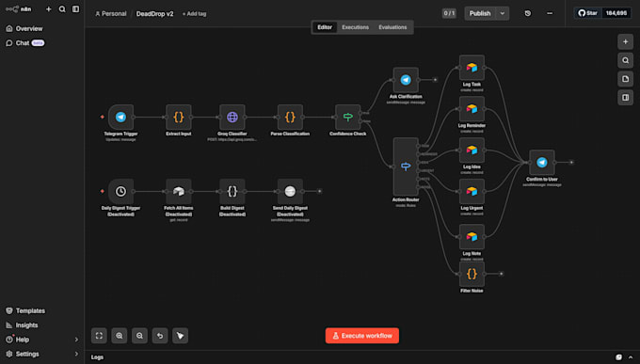Open the Publish dropdown arrow
The image size is (640, 364).
[503, 13]
